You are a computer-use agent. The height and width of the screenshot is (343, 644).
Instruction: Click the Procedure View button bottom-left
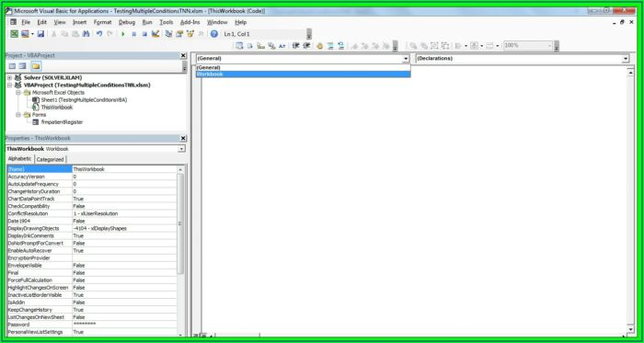196,336
